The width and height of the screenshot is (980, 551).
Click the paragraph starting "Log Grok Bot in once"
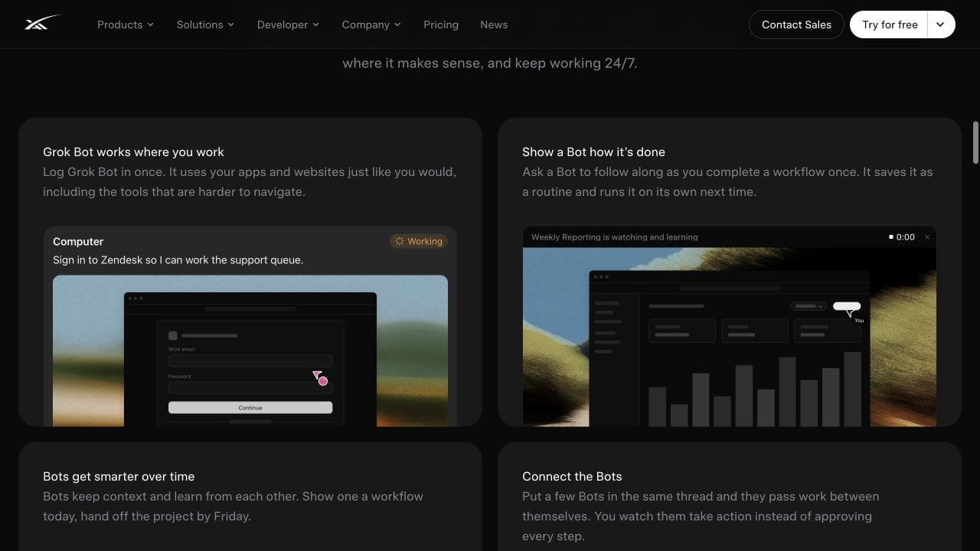[250, 181]
